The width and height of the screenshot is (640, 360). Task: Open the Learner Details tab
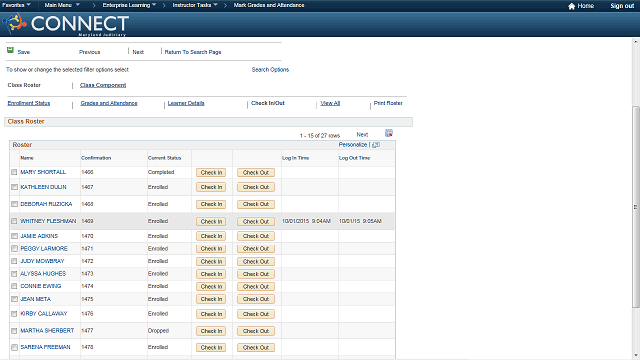point(186,103)
